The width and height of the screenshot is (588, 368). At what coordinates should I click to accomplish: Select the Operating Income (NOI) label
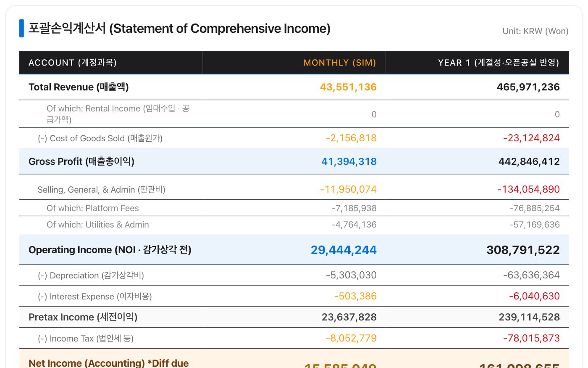click(x=110, y=250)
